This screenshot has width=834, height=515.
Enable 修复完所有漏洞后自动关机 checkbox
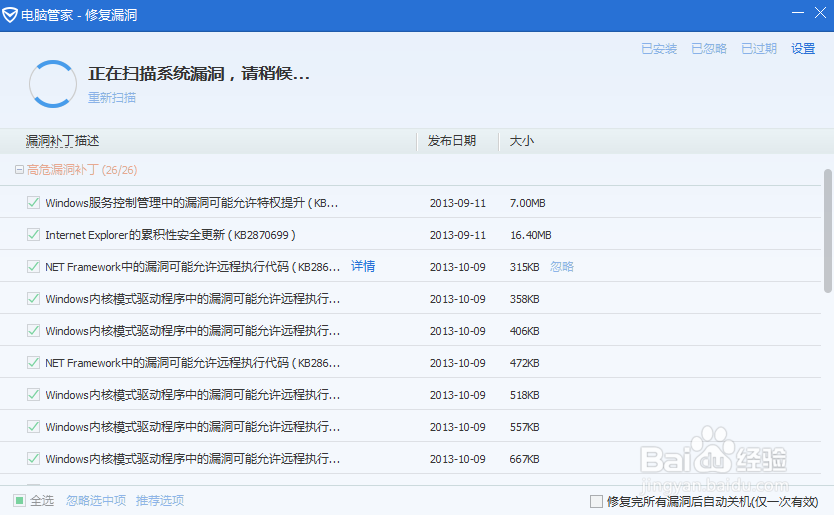pos(596,501)
